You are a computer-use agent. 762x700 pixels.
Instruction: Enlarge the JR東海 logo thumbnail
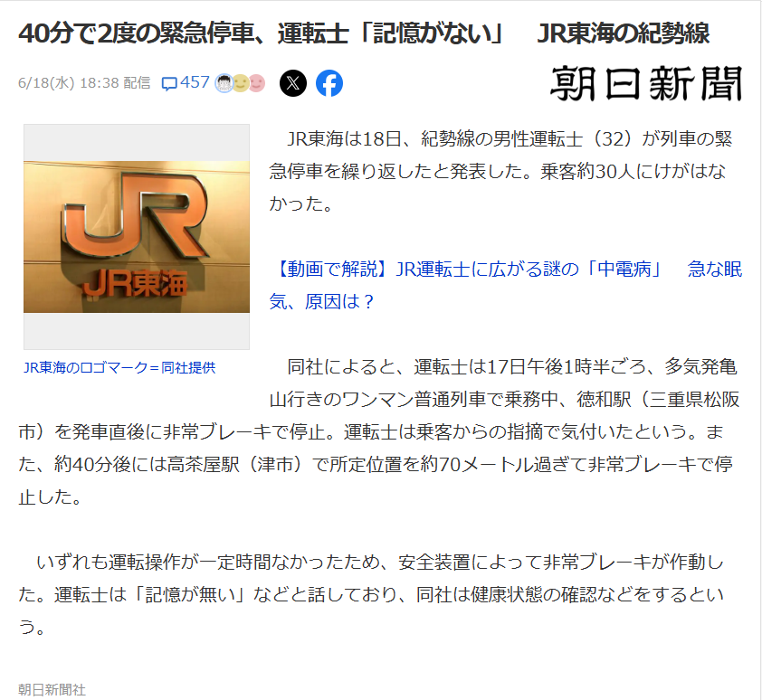pyautogui.click(x=137, y=237)
